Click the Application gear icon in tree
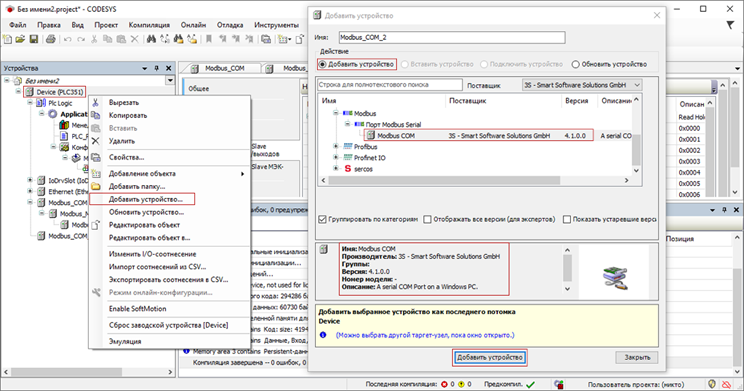 (53, 114)
